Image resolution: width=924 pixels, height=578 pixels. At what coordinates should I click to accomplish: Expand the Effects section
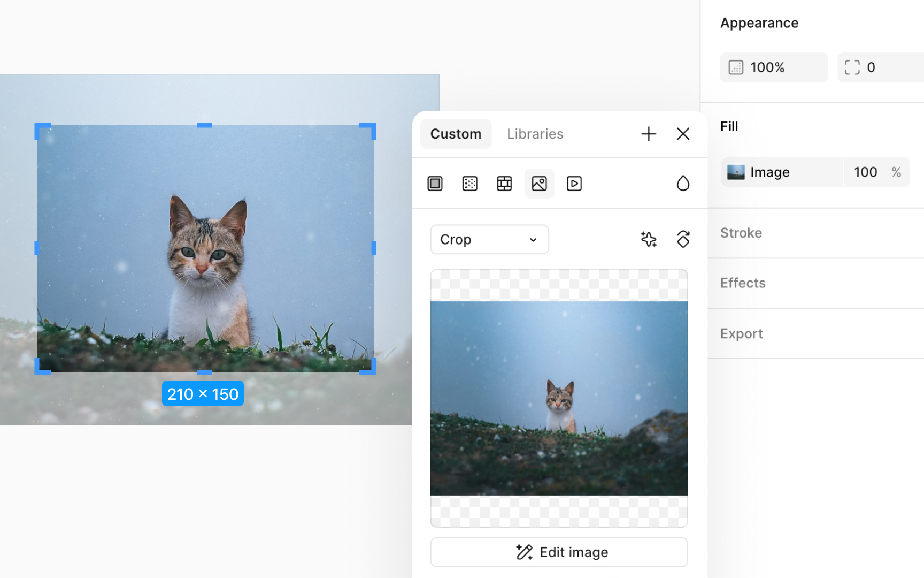[x=743, y=283]
